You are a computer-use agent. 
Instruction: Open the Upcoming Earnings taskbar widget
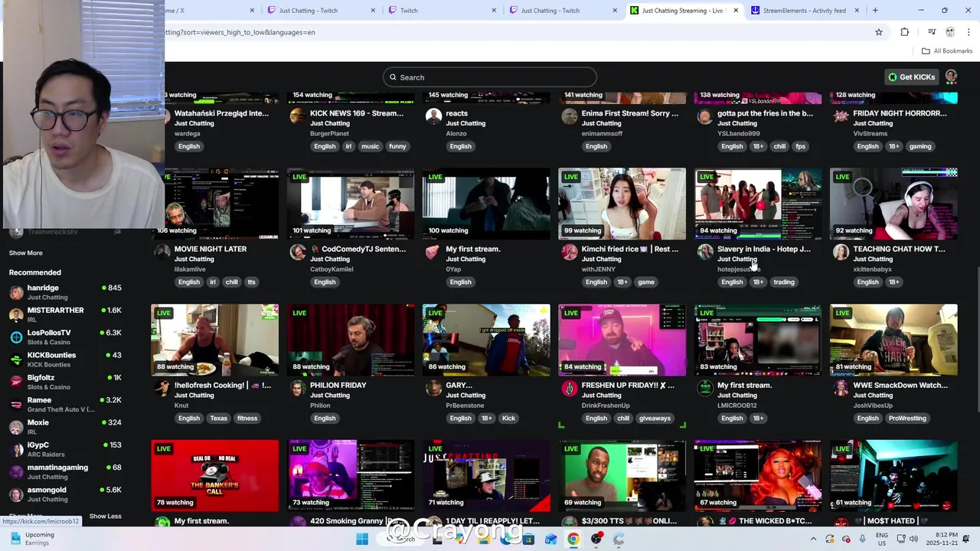(32, 539)
